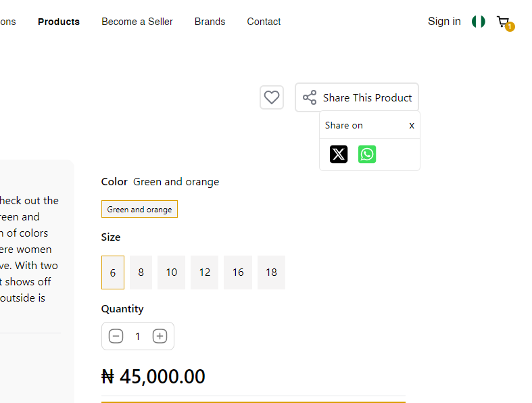Go to Become a Seller page
Image resolution: width=532 pixels, height=403 pixels.
137,22
